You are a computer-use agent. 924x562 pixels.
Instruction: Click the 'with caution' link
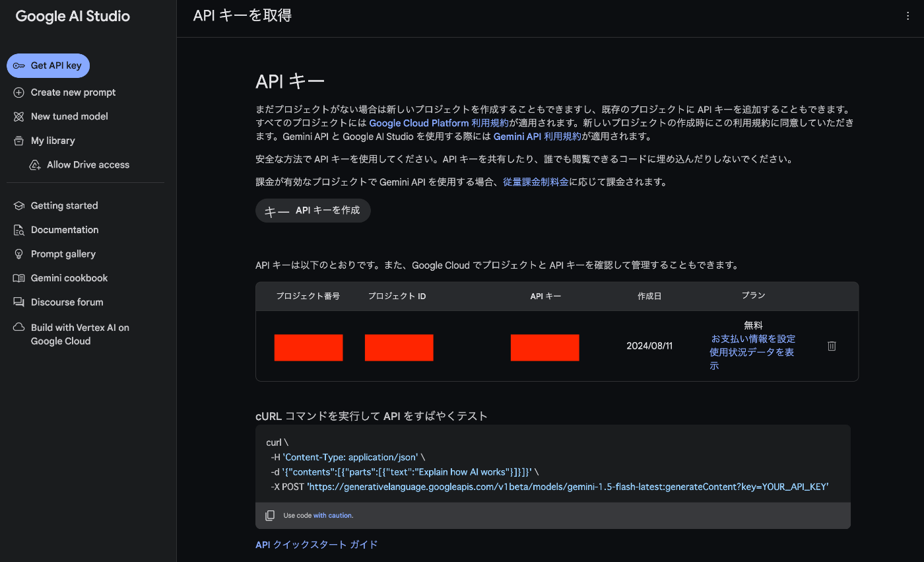pos(333,516)
